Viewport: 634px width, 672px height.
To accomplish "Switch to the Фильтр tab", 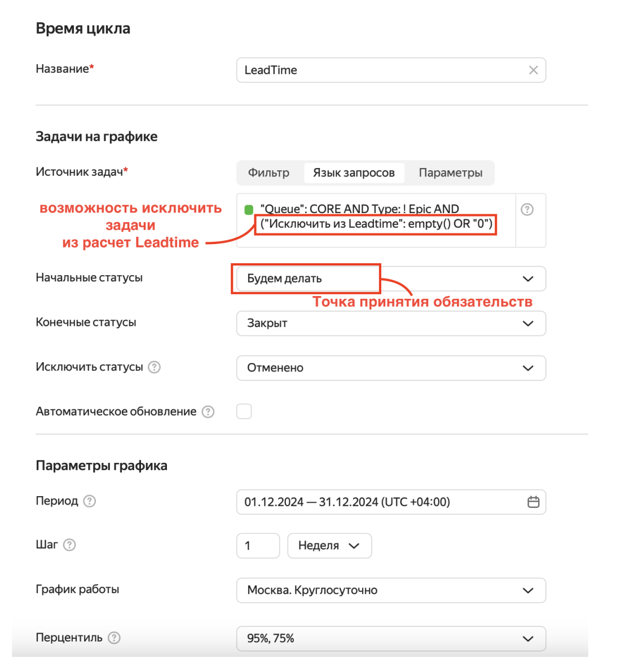I will (270, 173).
